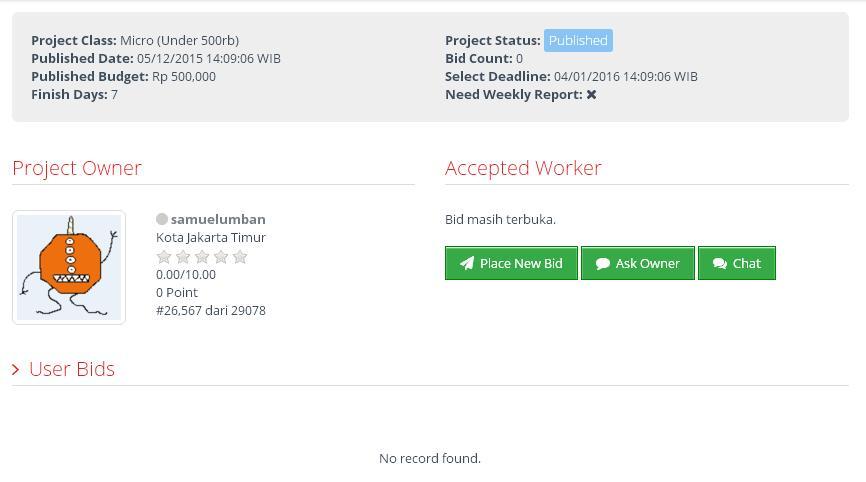Start a Chat with the owner
Image resolution: width=866 pixels, height=482 pixels.
737,264
